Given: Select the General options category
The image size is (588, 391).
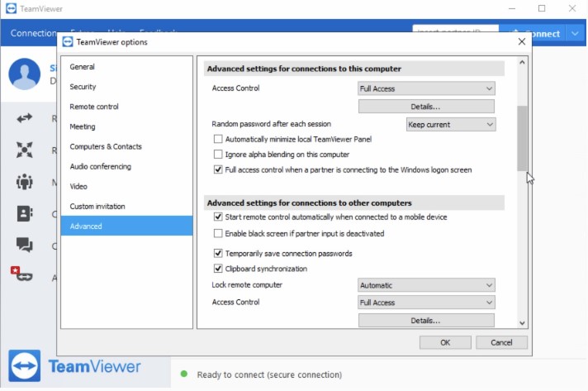Looking at the screenshot, I should (126, 67).
